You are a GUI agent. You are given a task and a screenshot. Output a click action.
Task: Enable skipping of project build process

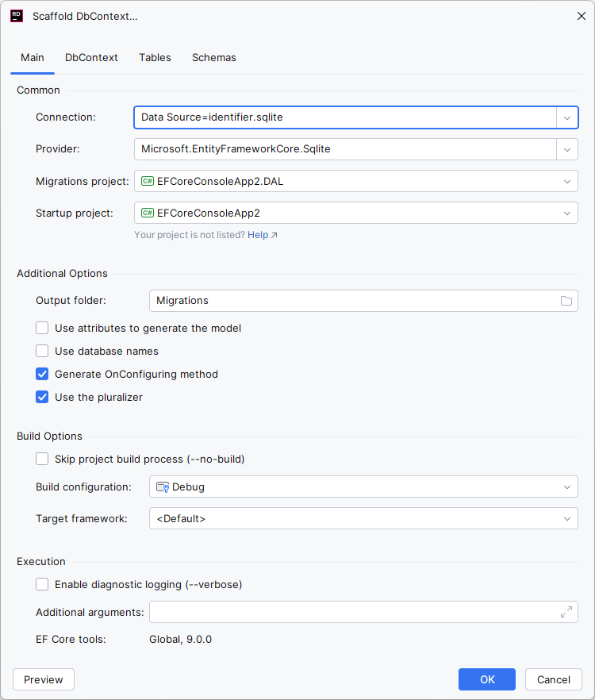[41, 459]
